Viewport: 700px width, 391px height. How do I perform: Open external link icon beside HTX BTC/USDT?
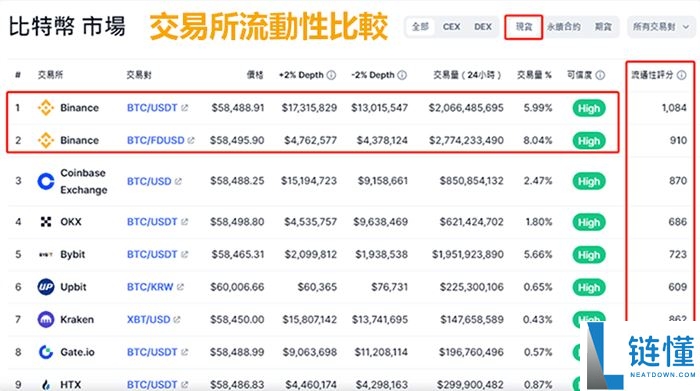pos(184,384)
